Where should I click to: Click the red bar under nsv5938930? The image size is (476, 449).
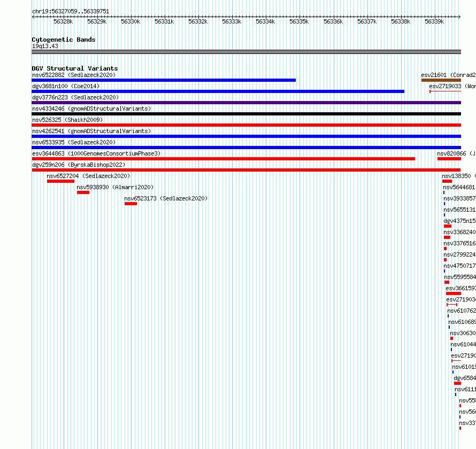83,192
